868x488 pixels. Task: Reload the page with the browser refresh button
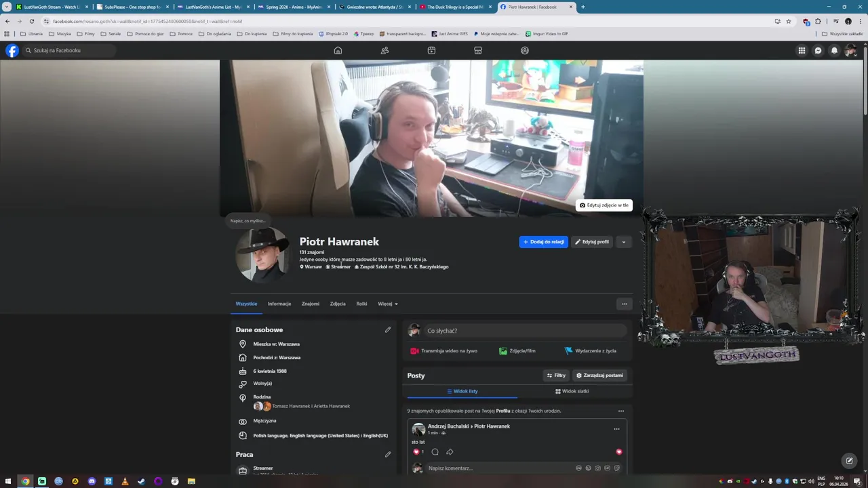[x=31, y=21]
